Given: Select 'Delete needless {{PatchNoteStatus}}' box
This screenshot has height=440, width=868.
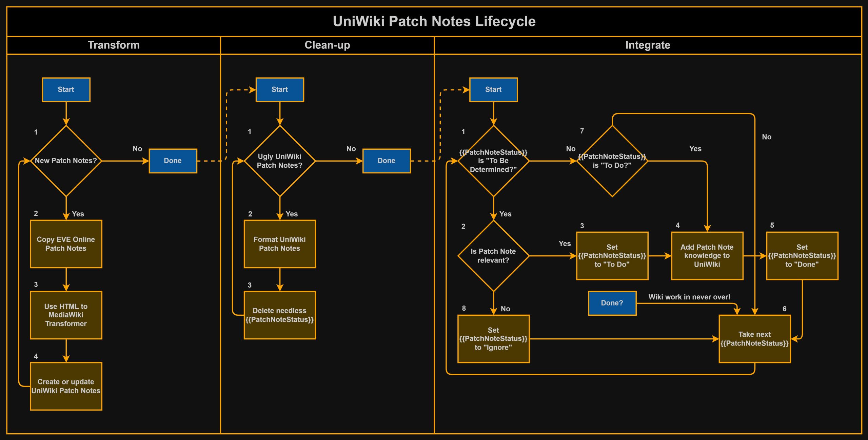Looking at the screenshot, I should [280, 315].
